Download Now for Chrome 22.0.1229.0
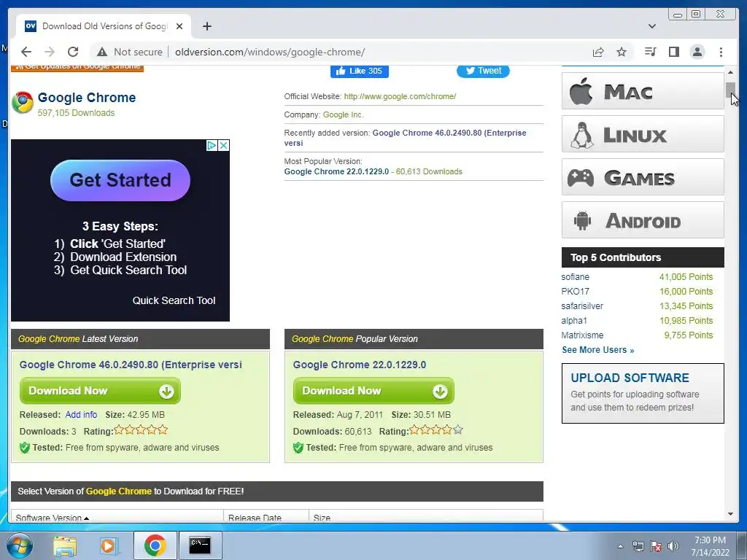Viewport: 747px width, 560px height. tap(373, 391)
